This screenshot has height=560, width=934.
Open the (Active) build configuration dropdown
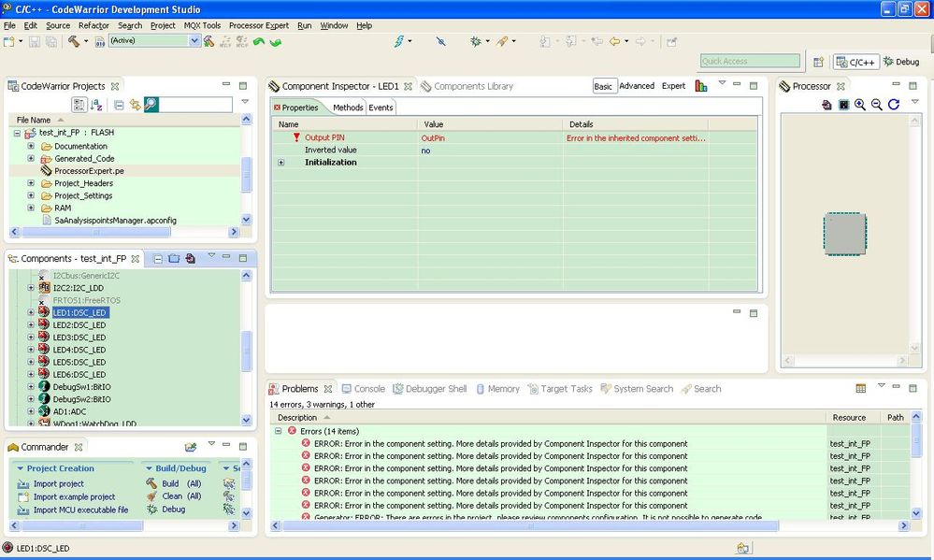click(194, 40)
